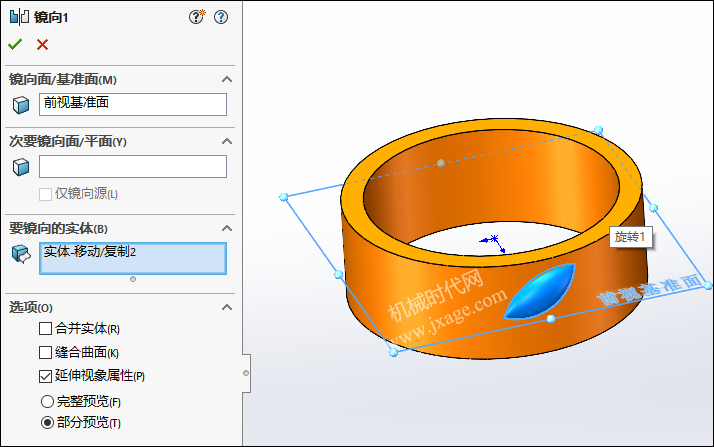Select 实体-移动/复制2 in bodies list
714x447 pixels.
tap(90, 252)
